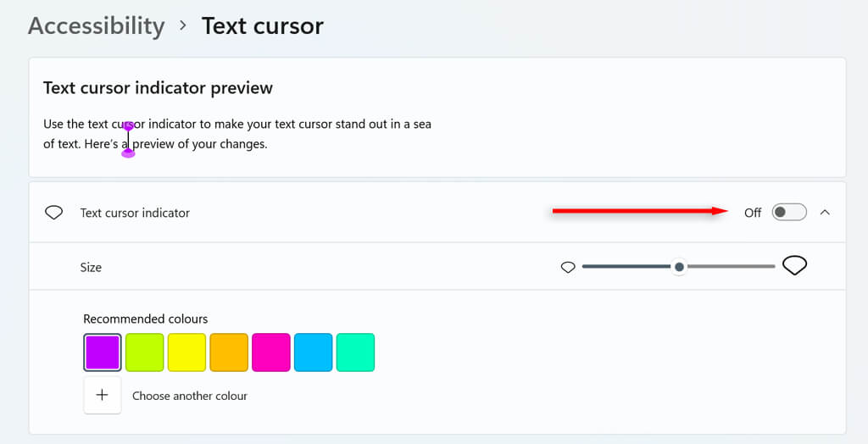868x444 pixels.
Task: Click the "Text cursor indicator" row label
Action: [x=135, y=213]
